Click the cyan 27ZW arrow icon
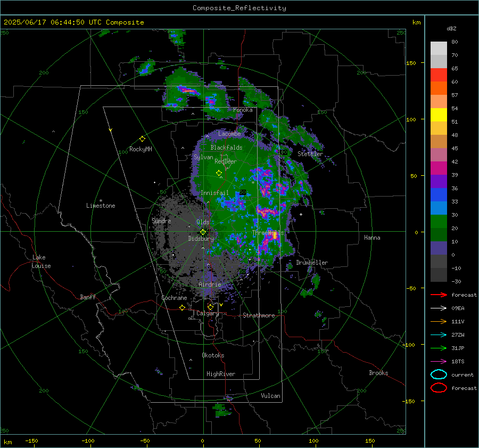Viewport: 479px width, 448px height. (x=439, y=335)
